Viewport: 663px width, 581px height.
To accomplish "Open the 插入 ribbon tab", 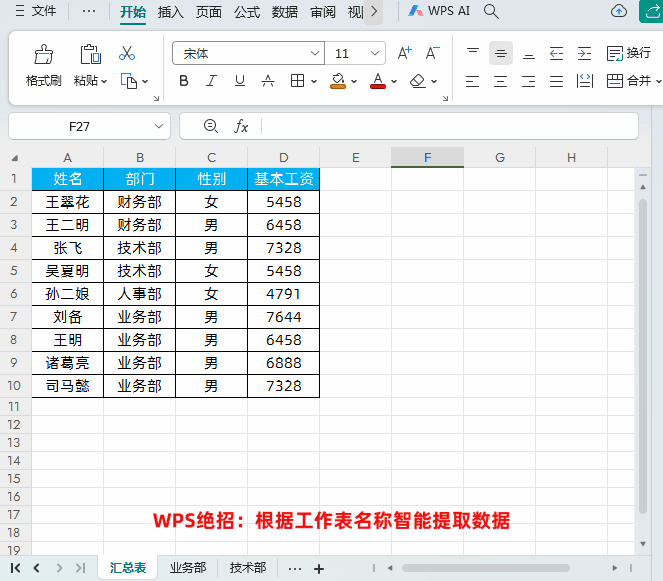I will click(170, 12).
